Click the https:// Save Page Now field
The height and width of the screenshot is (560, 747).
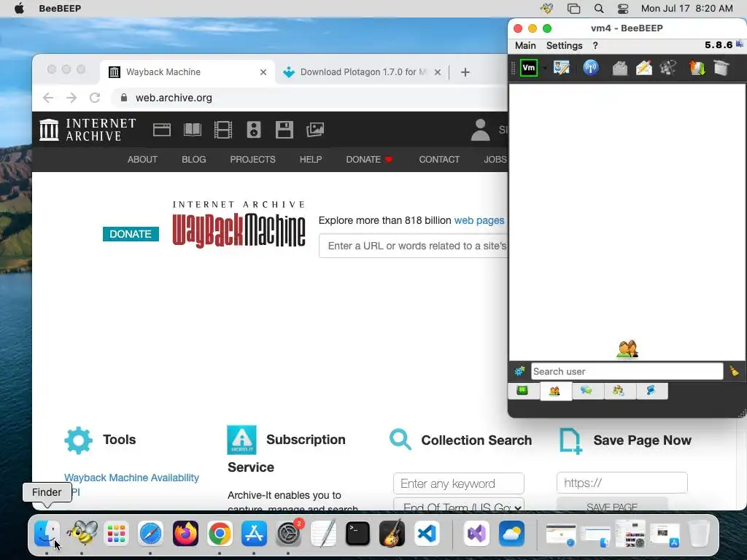click(x=622, y=483)
